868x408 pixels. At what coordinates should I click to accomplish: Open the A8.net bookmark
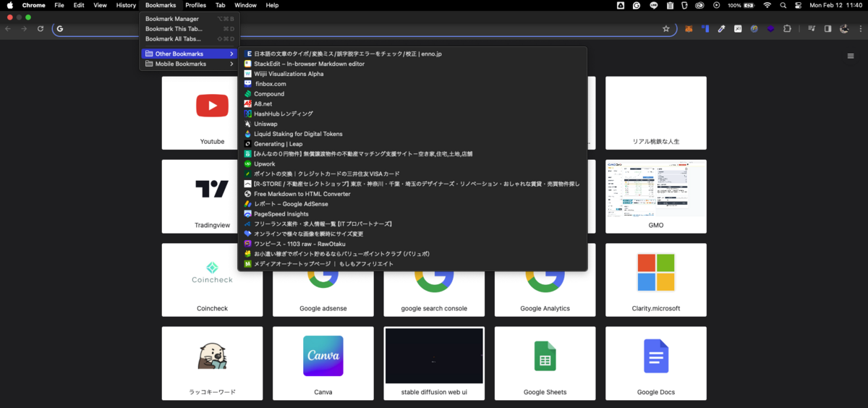click(412, 104)
